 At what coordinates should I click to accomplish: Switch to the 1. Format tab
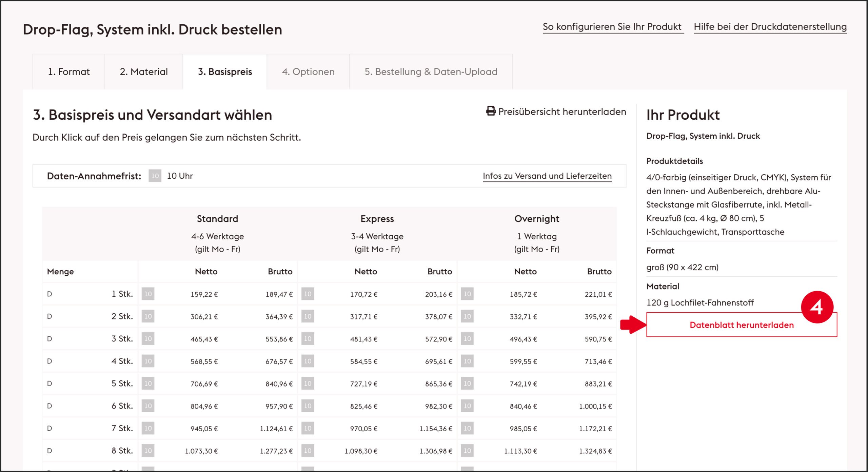coord(69,72)
